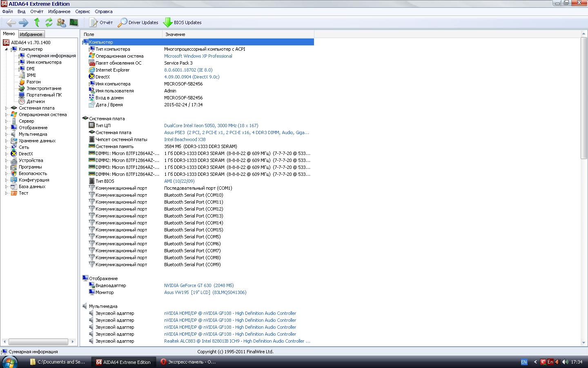The height and width of the screenshot is (368, 588).
Task: Expand the Сервер tree node
Action: (x=7, y=121)
